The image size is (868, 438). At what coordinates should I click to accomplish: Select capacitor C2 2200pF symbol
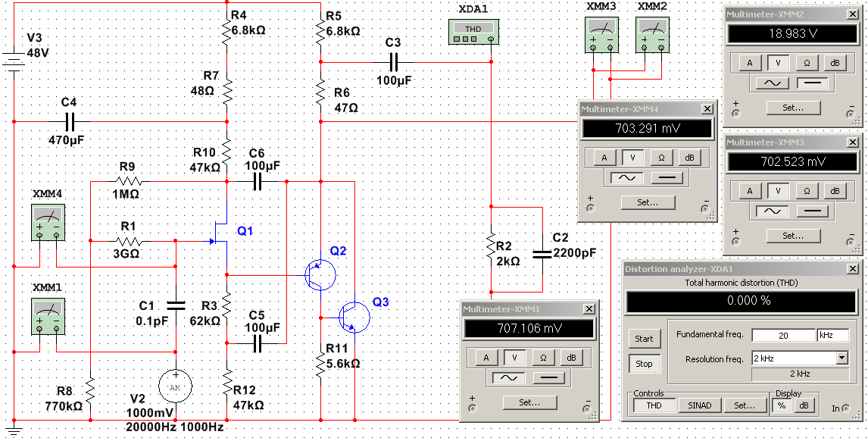pos(542,254)
